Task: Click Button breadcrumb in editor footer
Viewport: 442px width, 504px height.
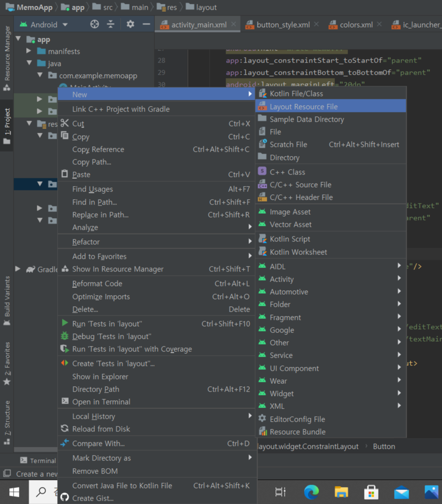Action: tap(384, 446)
